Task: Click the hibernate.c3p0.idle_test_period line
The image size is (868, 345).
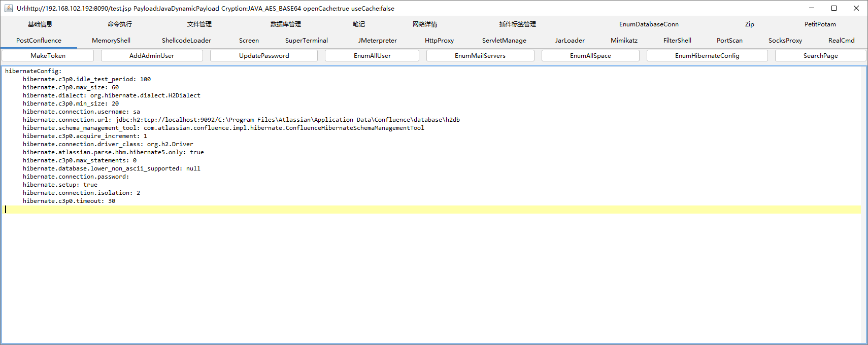Action: [x=87, y=79]
